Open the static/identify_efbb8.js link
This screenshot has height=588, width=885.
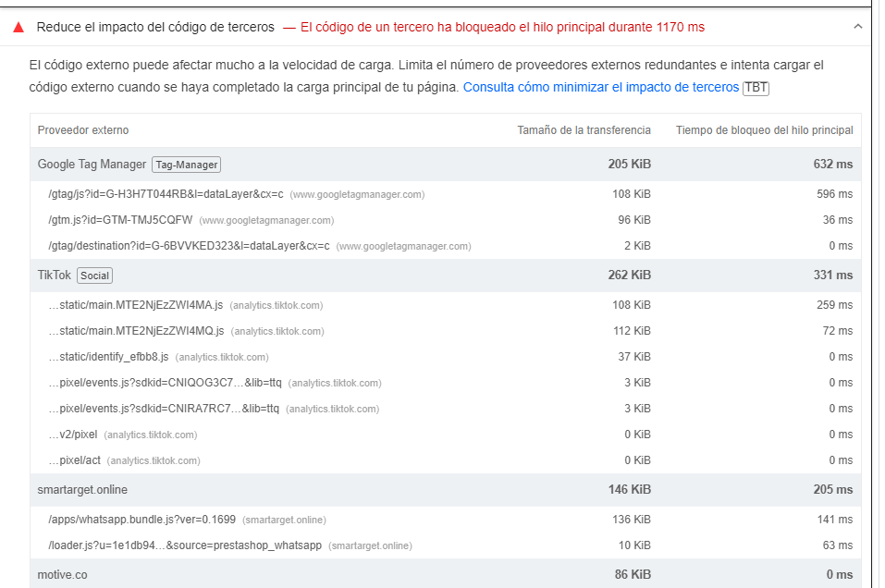(108, 357)
